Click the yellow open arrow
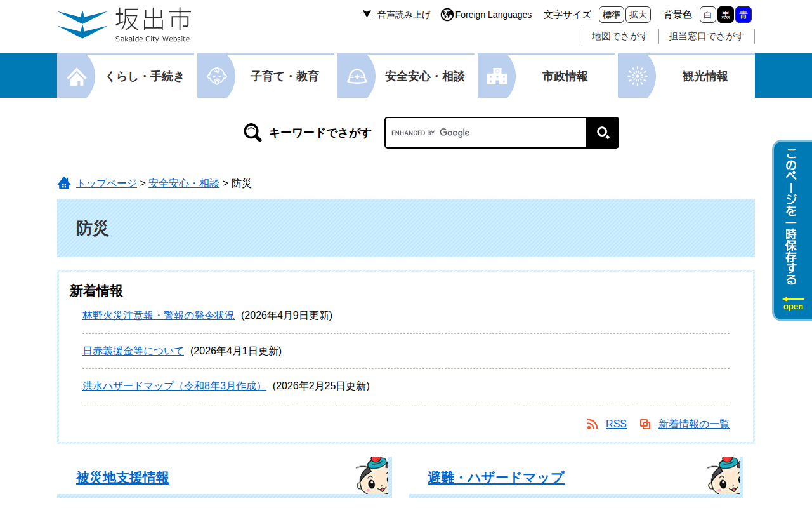Image resolution: width=812 pixels, height=508 pixels. (793, 299)
